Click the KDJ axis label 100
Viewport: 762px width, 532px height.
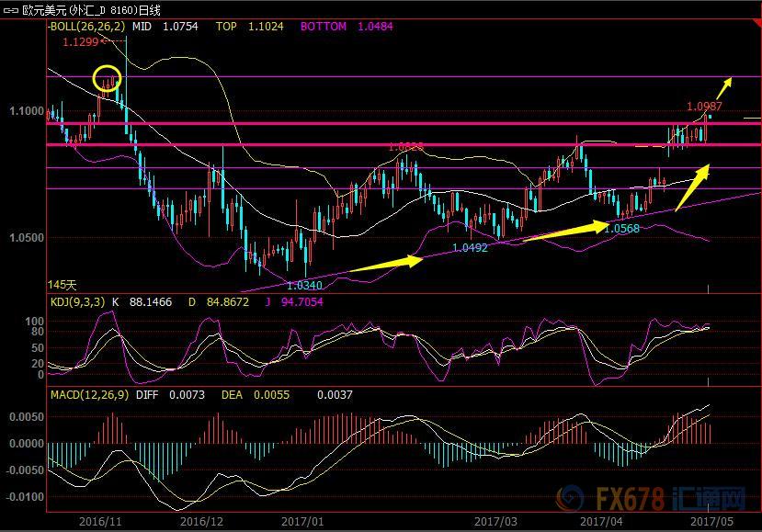[35, 322]
